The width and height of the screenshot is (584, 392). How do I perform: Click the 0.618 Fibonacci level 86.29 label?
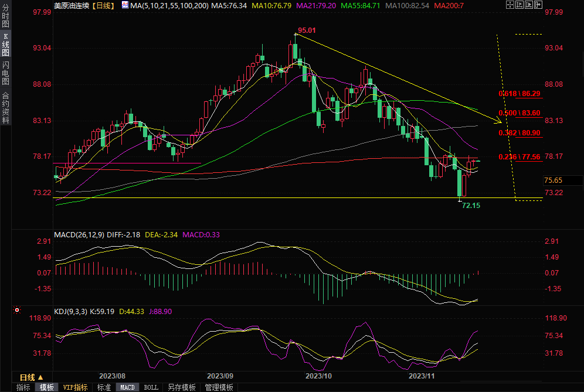pos(519,94)
